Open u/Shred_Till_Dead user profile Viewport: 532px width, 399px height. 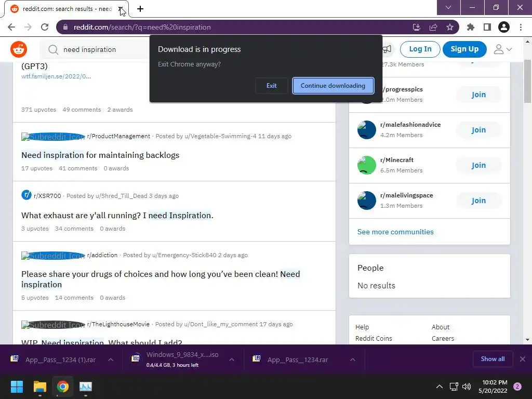coord(122,196)
